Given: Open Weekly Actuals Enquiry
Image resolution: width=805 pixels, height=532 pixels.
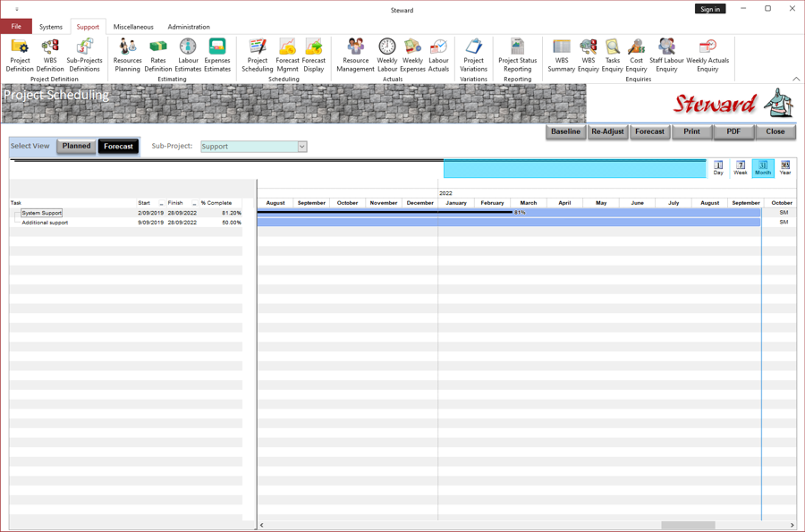Looking at the screenshot, I should pos(708,55).
